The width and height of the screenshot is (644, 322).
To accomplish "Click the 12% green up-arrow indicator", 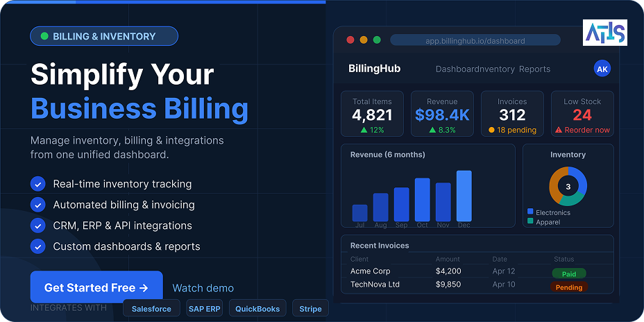I will tap(372, 130).
